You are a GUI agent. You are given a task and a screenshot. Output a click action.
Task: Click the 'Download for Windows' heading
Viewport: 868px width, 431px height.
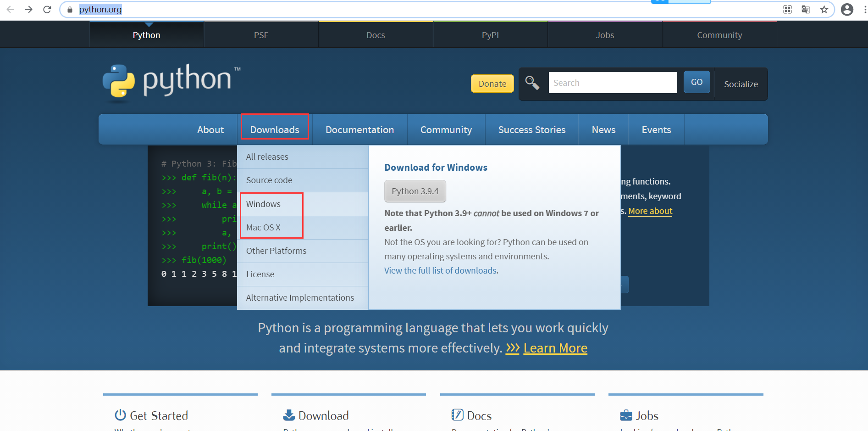point(436,168)
